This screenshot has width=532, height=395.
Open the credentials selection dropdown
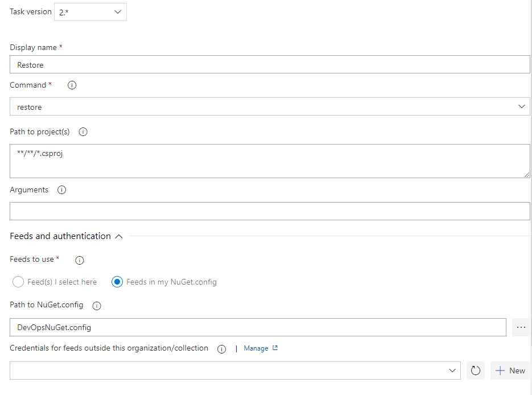pos(235,371)
